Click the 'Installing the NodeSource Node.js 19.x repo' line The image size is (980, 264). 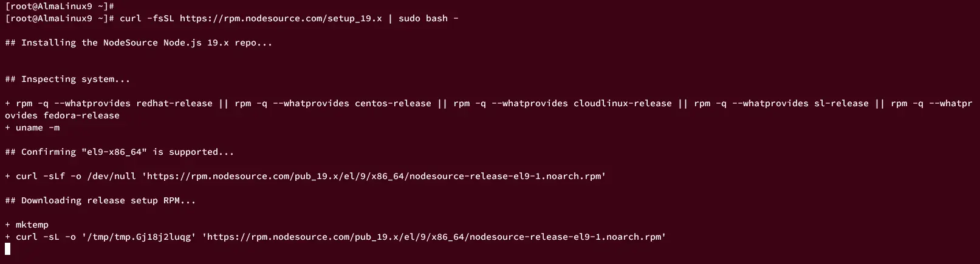point(139,42)
